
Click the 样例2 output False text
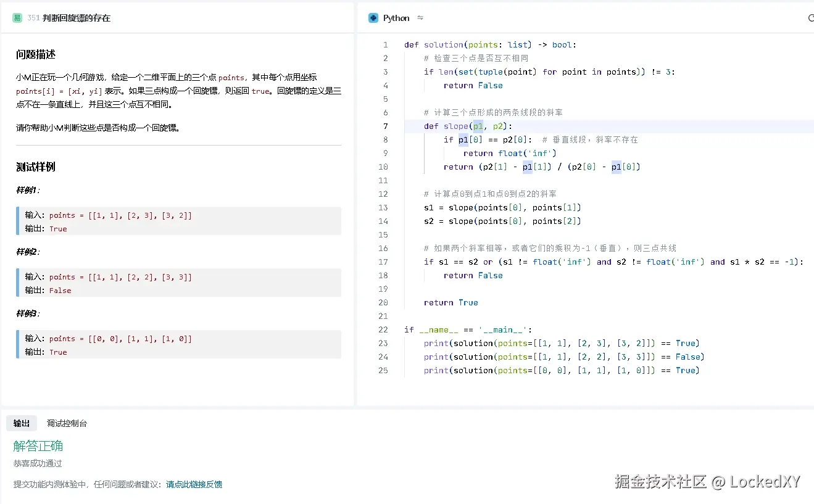[60, 291]
